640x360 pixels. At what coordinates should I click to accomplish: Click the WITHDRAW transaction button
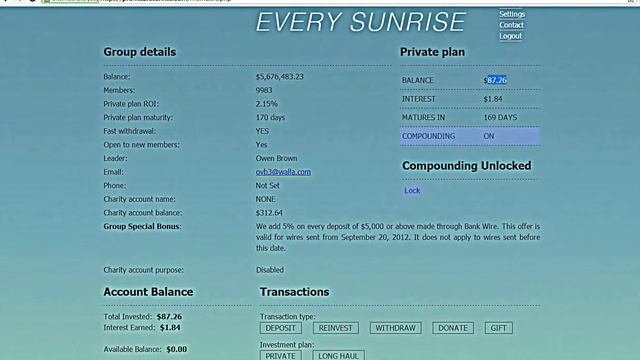(396, 328)
